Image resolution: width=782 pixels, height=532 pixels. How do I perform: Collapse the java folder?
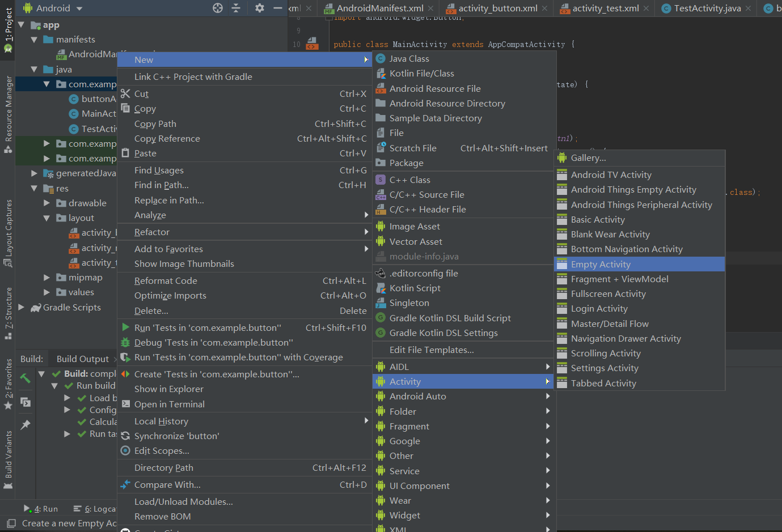pos(34,69)
